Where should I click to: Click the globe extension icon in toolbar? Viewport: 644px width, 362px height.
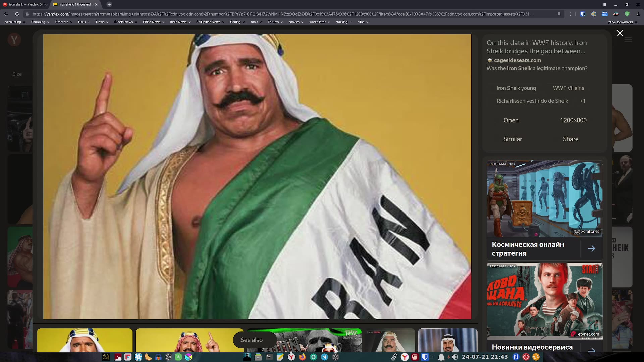click(594, 14)
